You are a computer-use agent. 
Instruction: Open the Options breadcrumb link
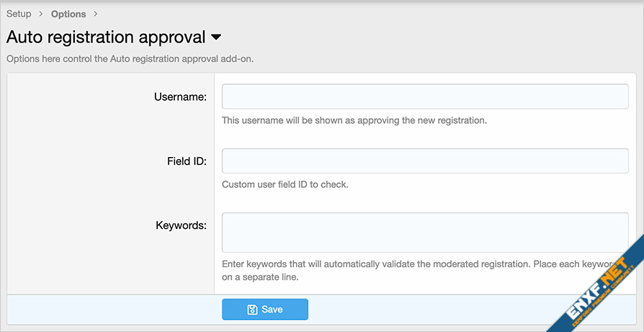point(68,14)
